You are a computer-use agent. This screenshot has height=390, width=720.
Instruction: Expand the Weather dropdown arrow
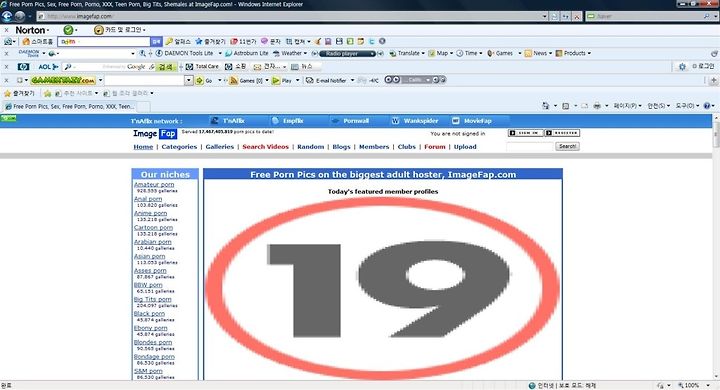(305, 53)
